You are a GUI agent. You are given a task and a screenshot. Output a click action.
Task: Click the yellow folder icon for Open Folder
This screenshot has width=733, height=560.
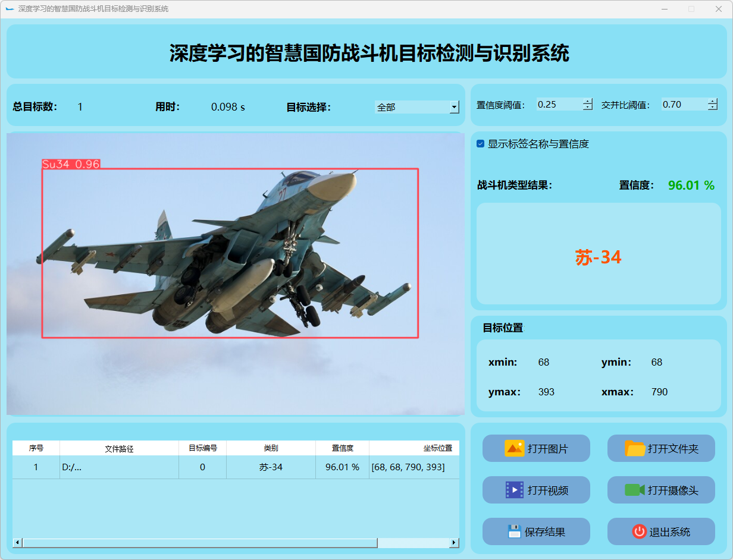click(x=635, y=448)
